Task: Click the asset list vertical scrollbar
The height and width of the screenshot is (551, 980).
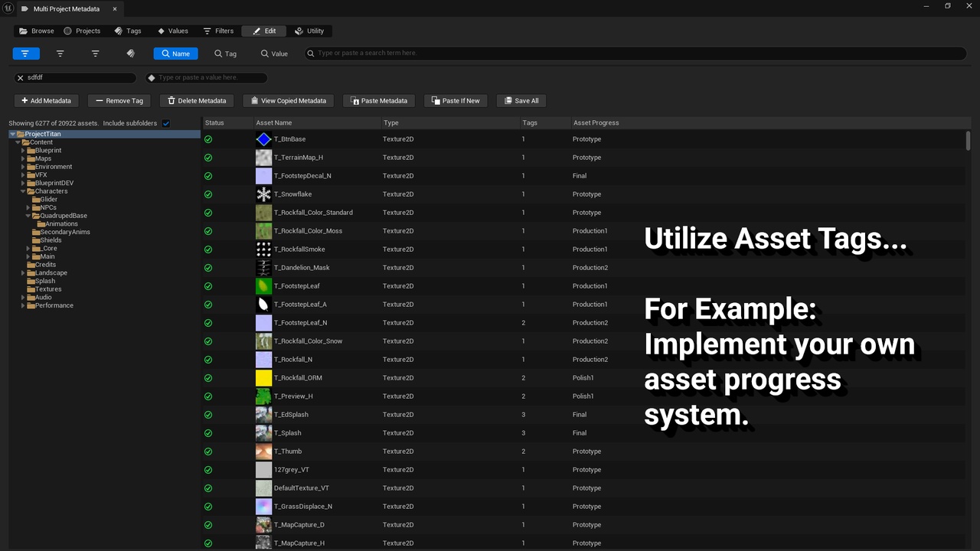Action: tap(969, 142)
